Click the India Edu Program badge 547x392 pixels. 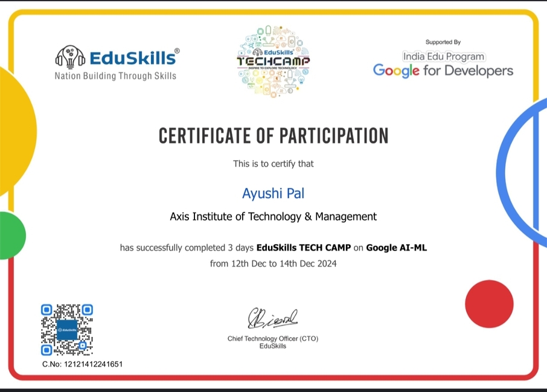pyautogui.click(x=444, y=57)
